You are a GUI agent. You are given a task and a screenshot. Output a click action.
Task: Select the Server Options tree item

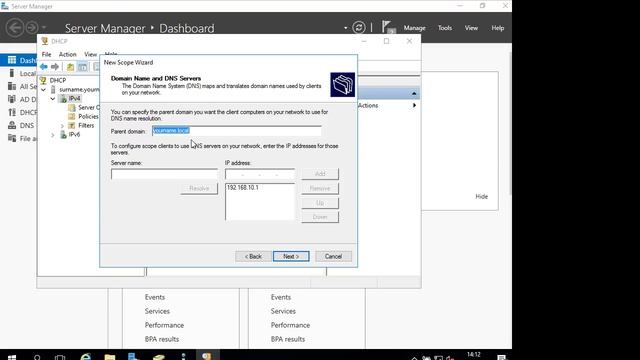pos(89,107)
